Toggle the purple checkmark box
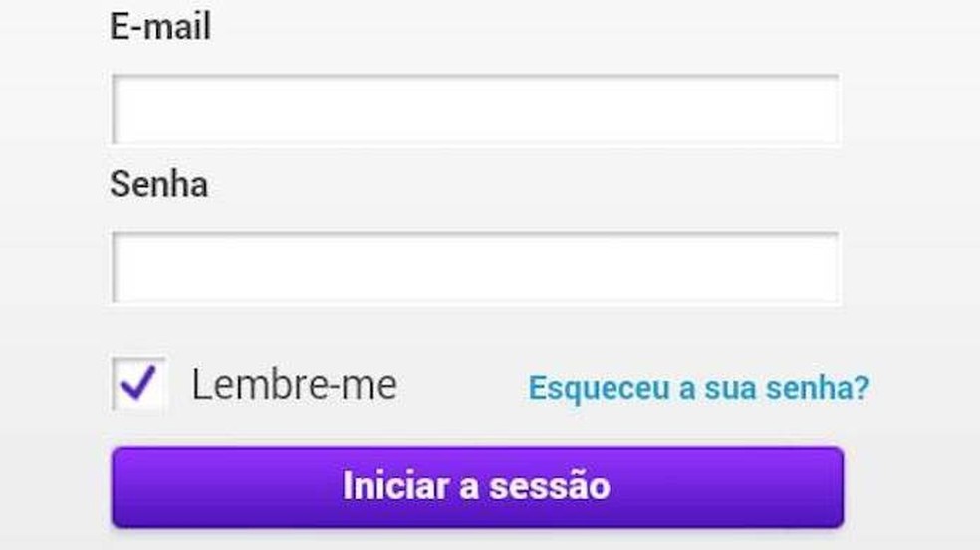 [138, 384]
